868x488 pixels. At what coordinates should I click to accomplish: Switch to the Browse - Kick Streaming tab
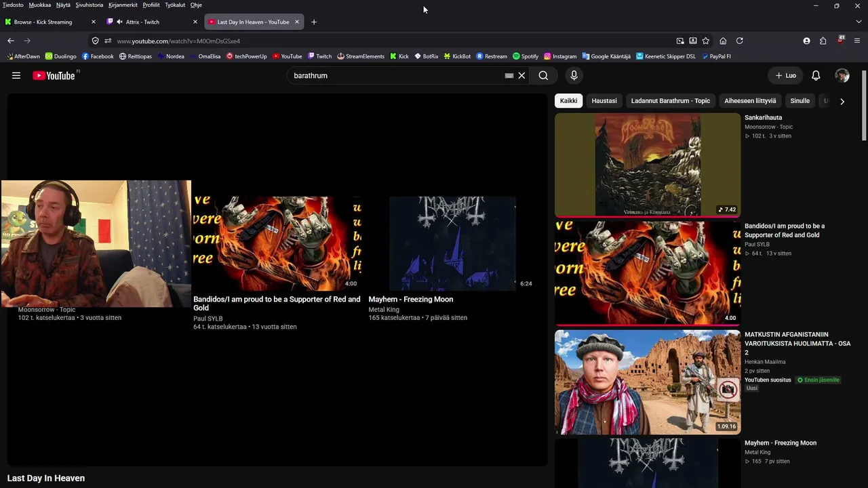click(51, 22)
